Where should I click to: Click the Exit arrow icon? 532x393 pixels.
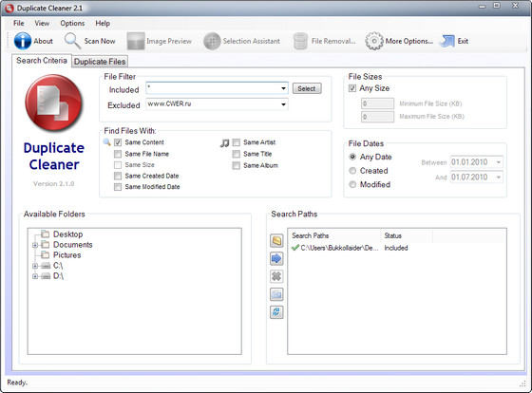coord(446,41)
